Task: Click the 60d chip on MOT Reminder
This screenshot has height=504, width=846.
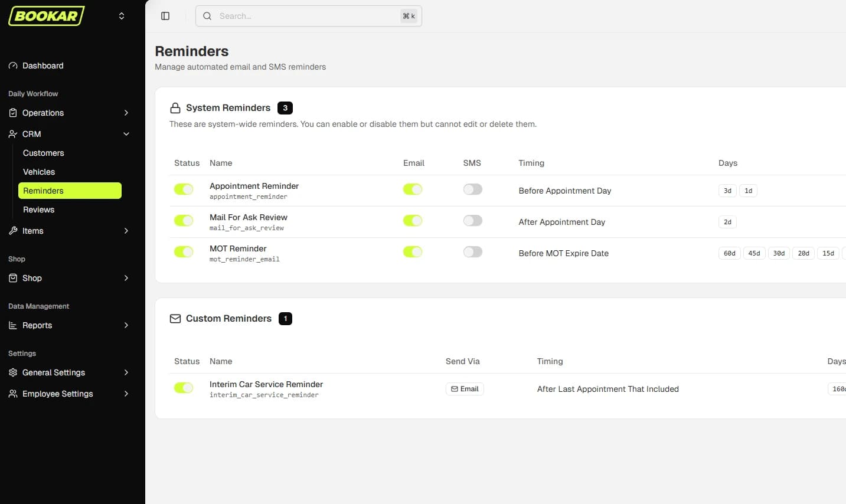Action: [x=729, y=253]
